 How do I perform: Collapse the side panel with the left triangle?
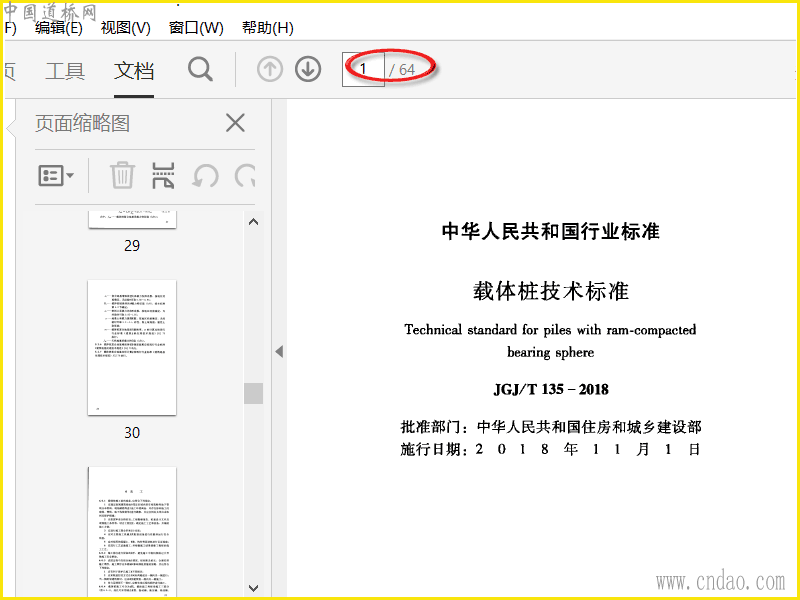(279, 351)
